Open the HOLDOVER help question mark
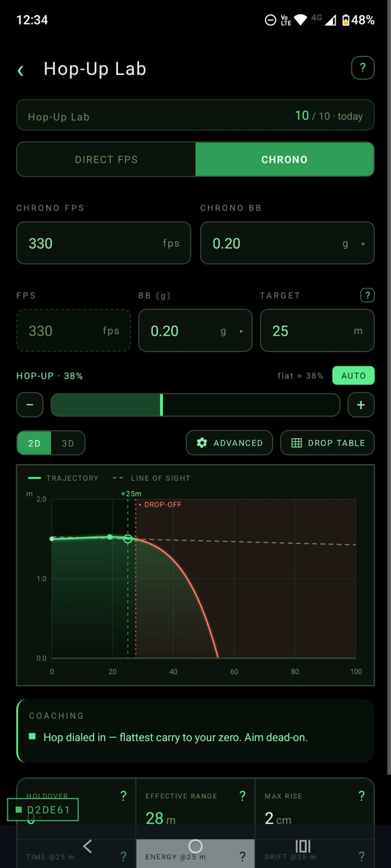Image resolution: width=391 pixels, height=868 pixels. pyautogui.click(x=123, y=796)
